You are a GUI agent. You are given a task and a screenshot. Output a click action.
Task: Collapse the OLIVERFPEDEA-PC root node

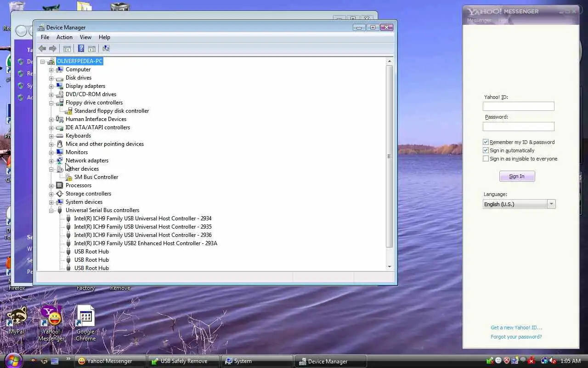click(43, 62)
